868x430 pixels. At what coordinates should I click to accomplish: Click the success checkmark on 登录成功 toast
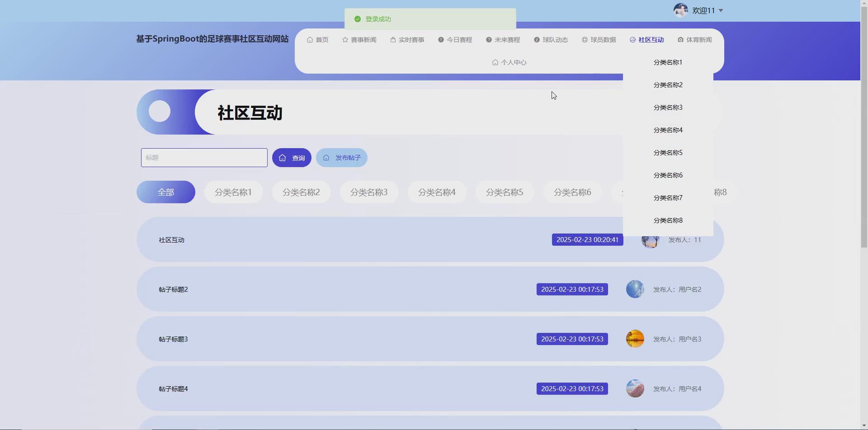(358, 19)
